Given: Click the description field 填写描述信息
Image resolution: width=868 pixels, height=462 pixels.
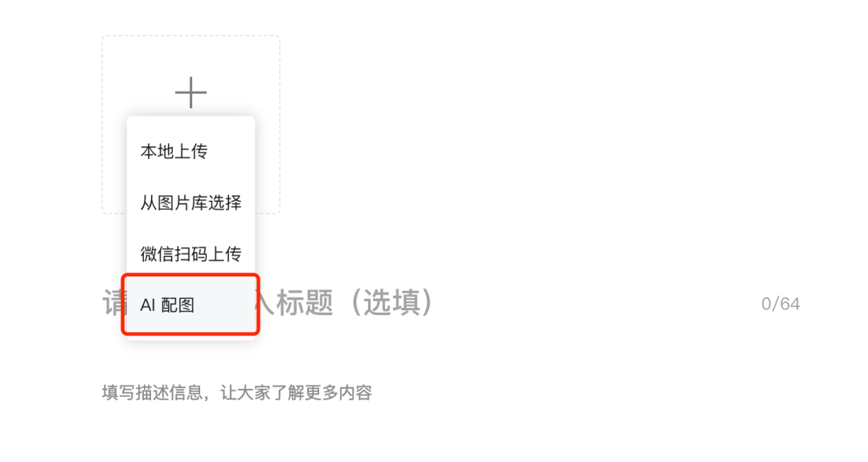Looking at the screenshot, I should pos(237,393).
